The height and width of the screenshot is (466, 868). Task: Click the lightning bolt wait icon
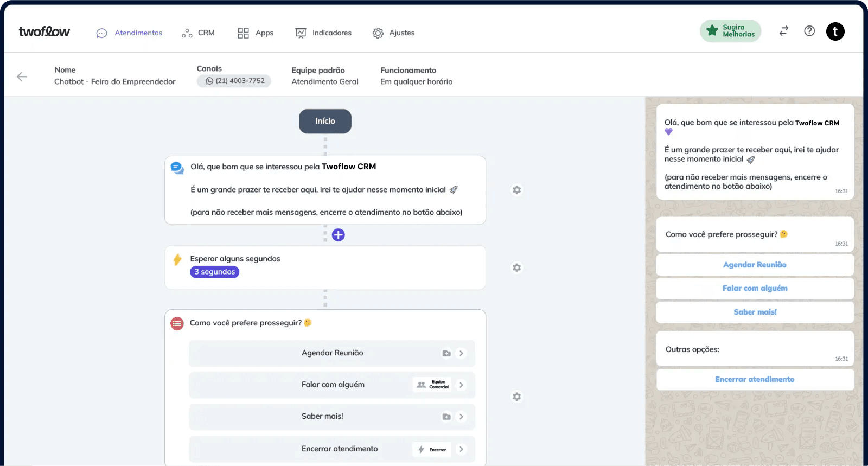177,259
